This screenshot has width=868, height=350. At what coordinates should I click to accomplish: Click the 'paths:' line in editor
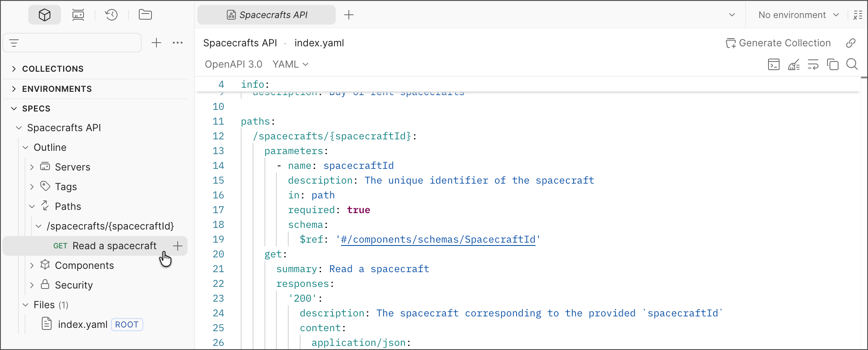[x=258, y=121]
